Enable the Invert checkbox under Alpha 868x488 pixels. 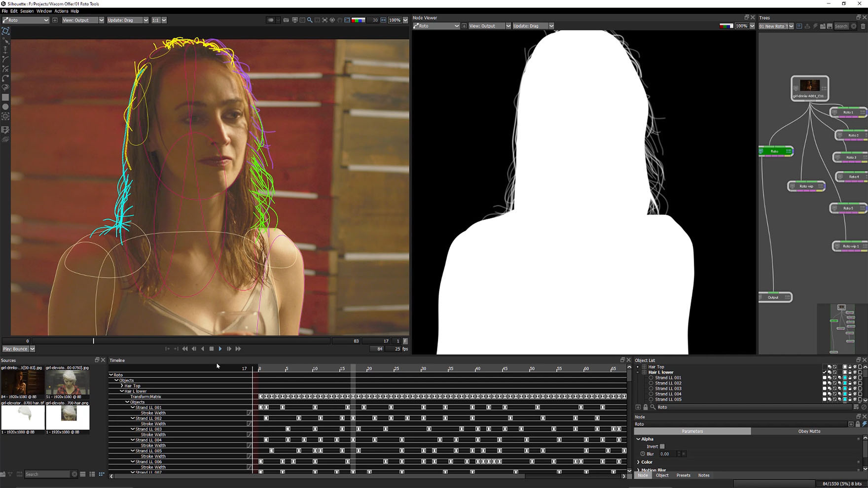[x=662, y=447]
